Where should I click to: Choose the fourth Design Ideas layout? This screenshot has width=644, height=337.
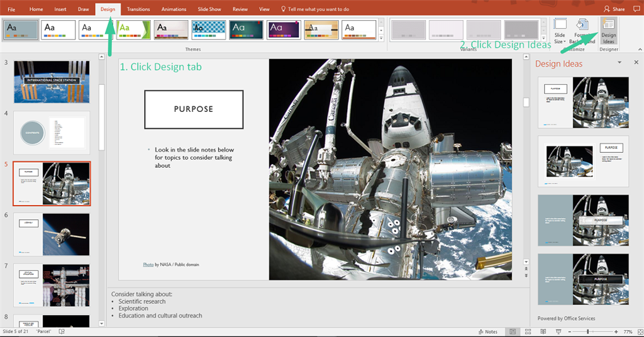point(583,279)
